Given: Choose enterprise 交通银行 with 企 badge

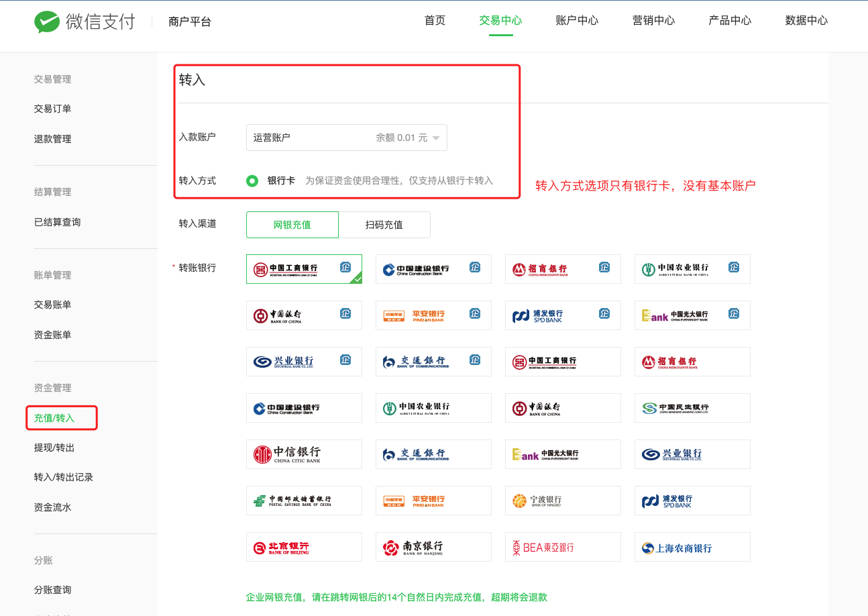Looking at the screenshot, I should [433, 362].
